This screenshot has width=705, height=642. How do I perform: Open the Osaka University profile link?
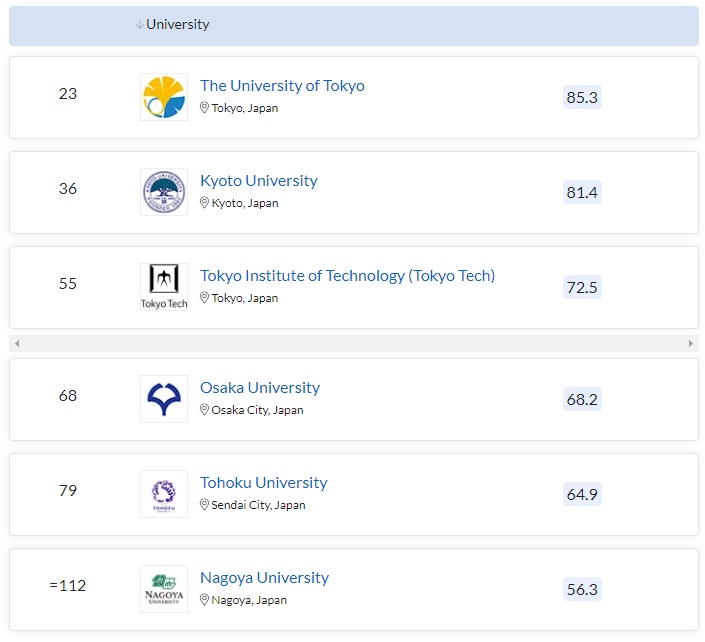tap(259, 388)
